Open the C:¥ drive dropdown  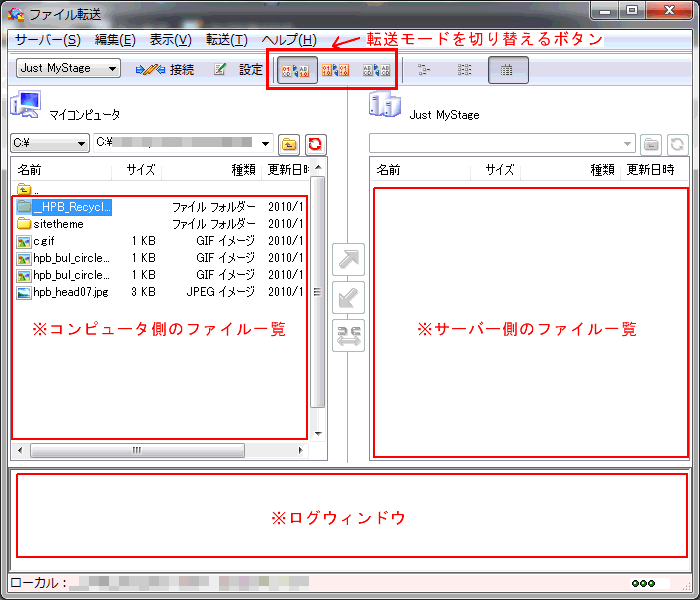pyautogui.click(x=50, y=143)
